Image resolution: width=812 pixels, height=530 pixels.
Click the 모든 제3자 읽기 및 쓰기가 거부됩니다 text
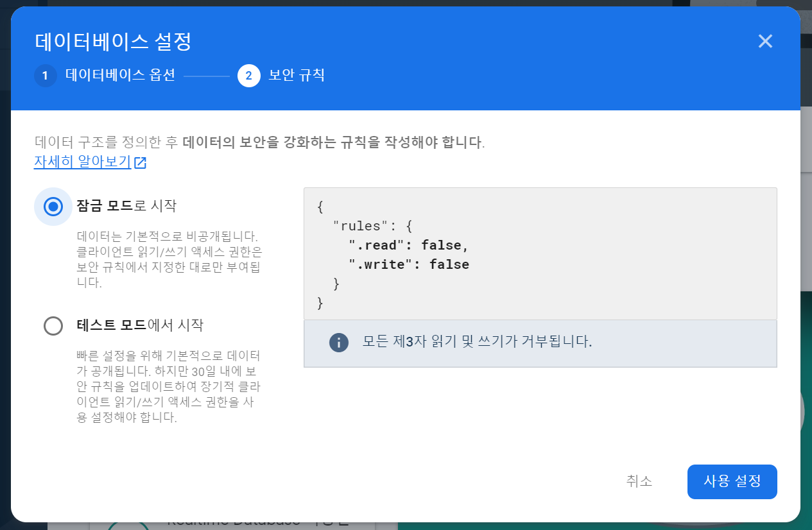477,341
